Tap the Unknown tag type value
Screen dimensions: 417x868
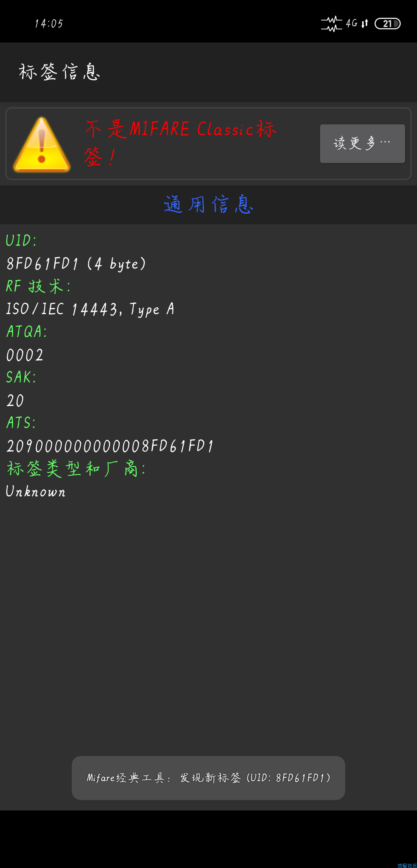(x=36, y=492)
